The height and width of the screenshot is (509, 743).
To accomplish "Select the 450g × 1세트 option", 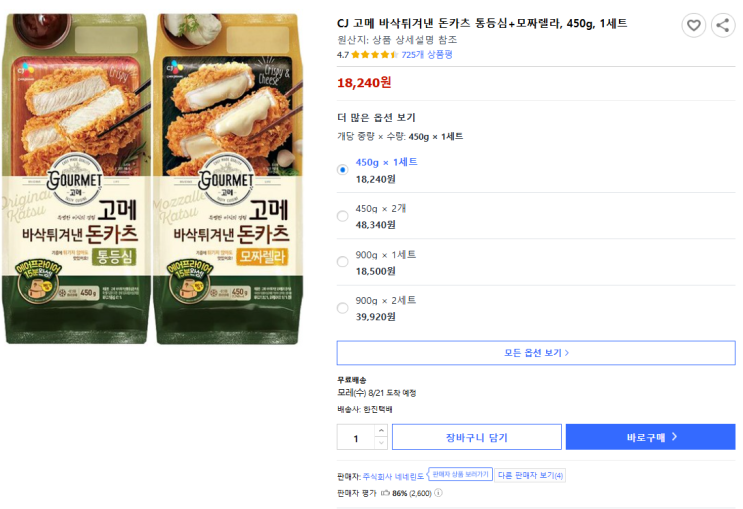I will (x=343, y=169).
